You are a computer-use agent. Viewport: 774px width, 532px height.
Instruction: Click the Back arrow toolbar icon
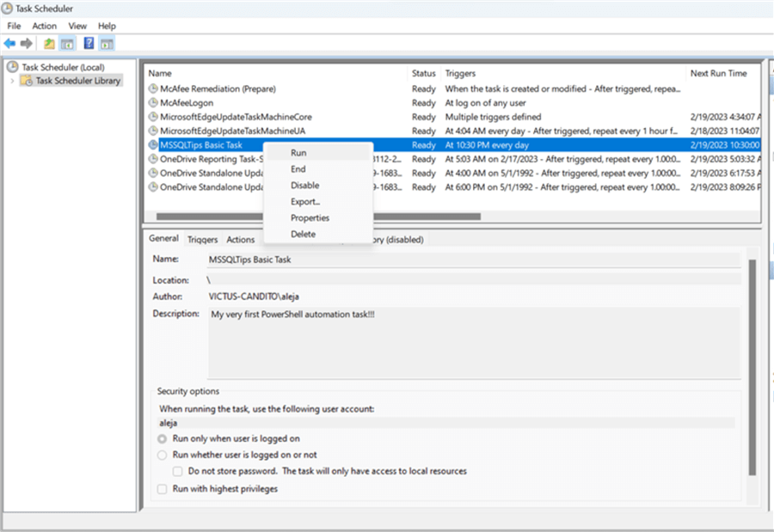[9, 43]
